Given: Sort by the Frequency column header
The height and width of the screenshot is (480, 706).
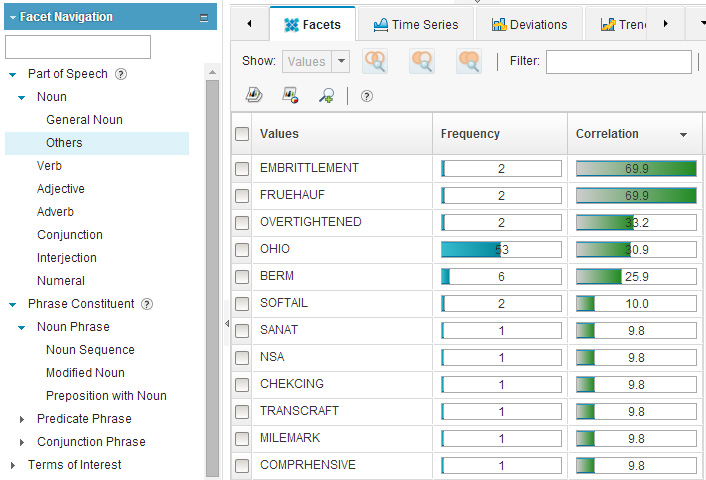Looking at the screenshot, I should pos(500,134).
